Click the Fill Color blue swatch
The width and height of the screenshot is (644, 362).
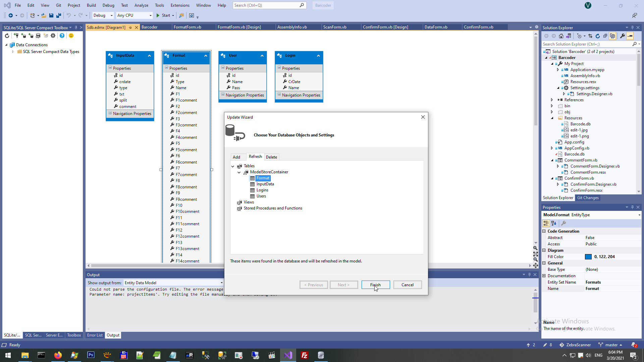(x=588, y=257)
